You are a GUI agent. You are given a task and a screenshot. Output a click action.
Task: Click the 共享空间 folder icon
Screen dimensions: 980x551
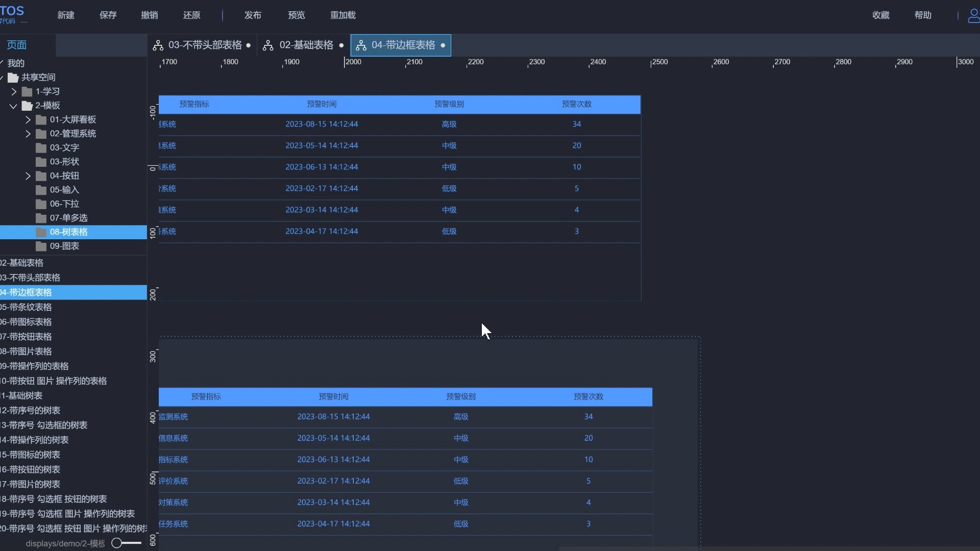point(13,78)
